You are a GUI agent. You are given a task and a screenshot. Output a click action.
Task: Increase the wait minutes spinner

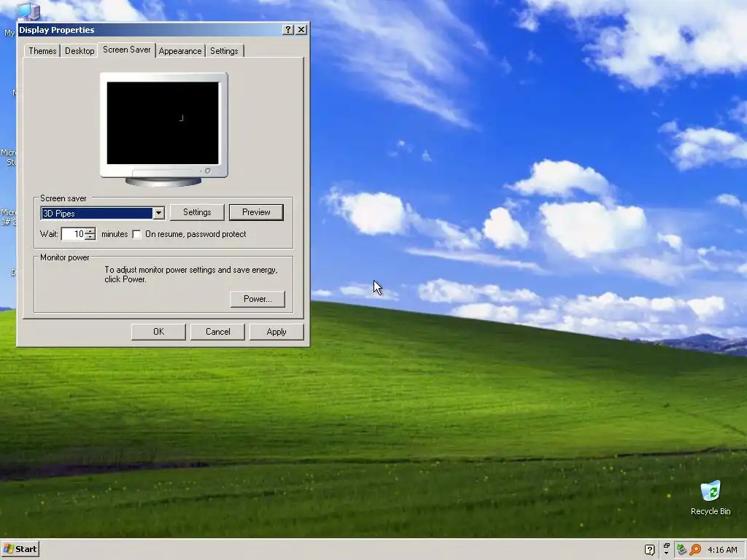click(x=90, y=231)
